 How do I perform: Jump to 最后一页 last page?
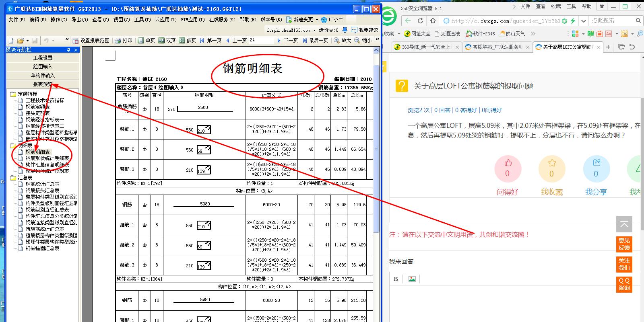pyautogui.click(x=315, y=40)
